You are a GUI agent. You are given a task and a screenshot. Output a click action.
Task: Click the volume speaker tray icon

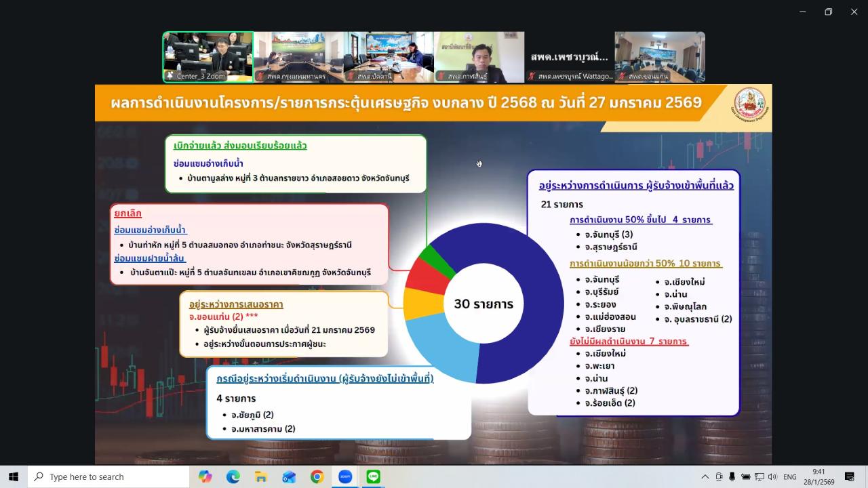(772, 476)
